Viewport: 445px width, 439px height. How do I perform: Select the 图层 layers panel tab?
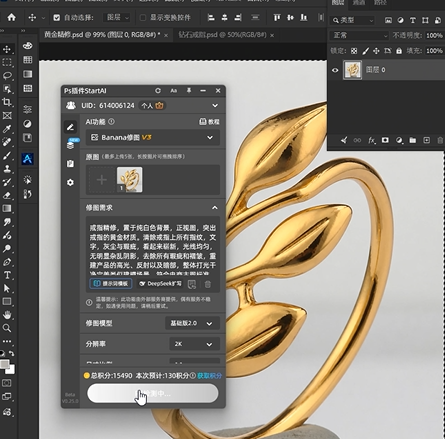[338, 3]
